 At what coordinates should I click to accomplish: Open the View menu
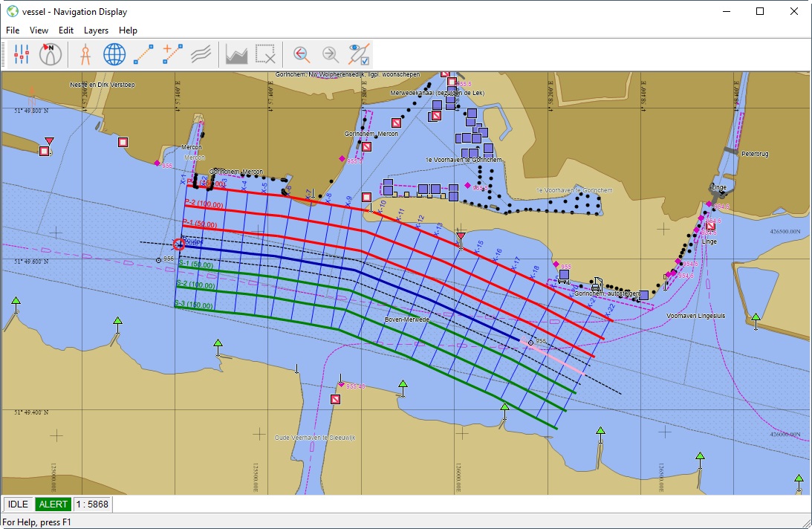(39, 30)
